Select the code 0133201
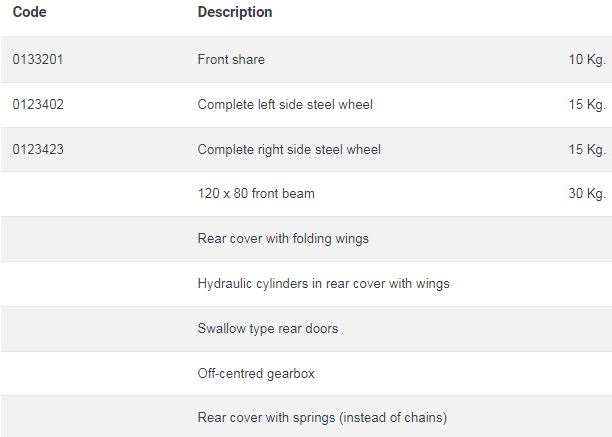Screen dimensions: 612x437 pyautogui.click(x=38, y=60)
